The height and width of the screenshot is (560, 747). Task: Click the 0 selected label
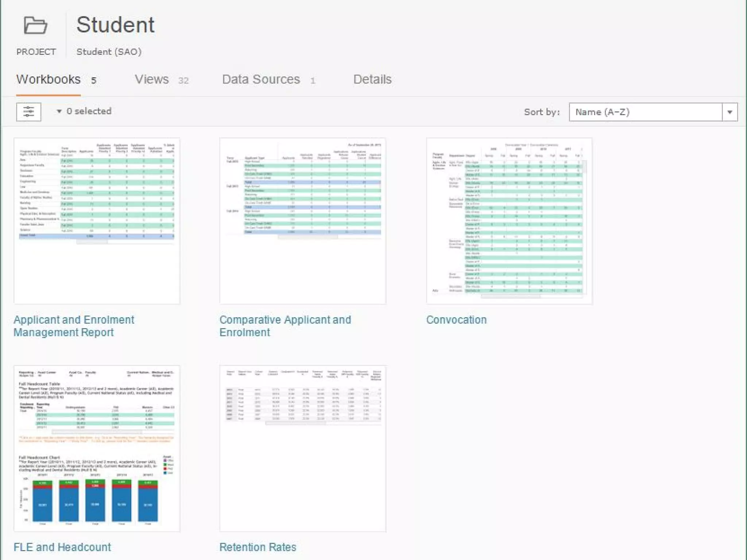[x=89, y=111]
